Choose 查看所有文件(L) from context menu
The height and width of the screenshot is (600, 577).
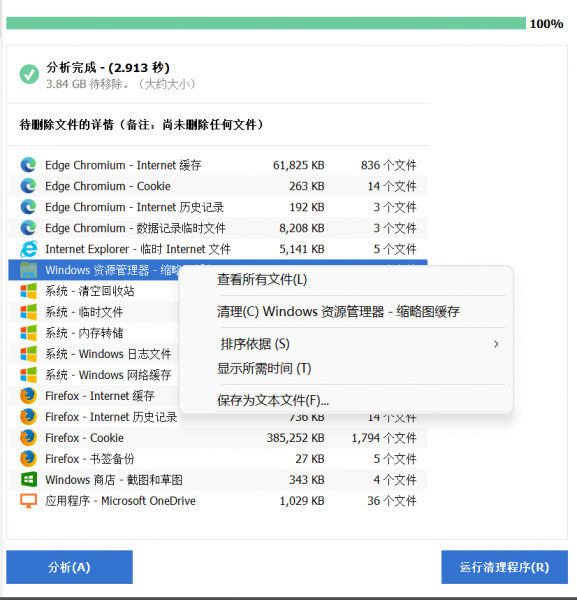tap(262, 279)
